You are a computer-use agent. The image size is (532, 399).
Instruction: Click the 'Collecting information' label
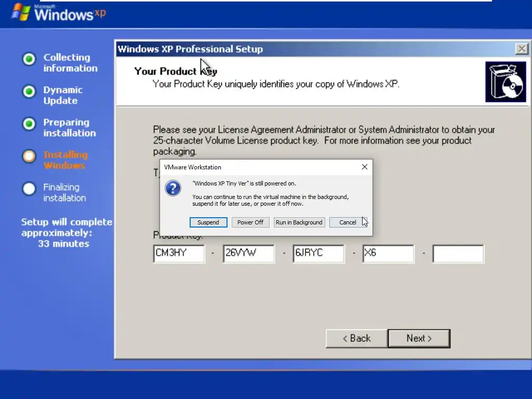pos(70,63)
